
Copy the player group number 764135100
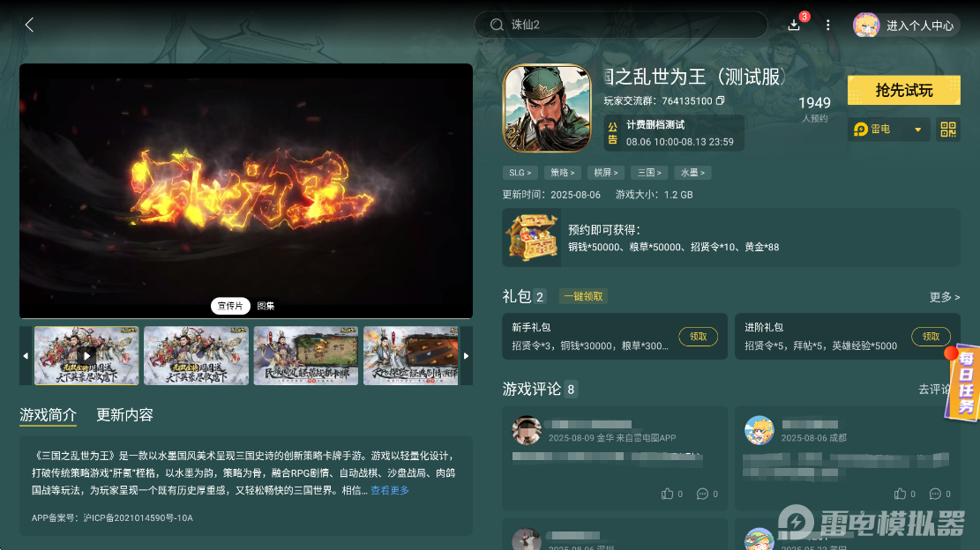(x=720, y=101)
